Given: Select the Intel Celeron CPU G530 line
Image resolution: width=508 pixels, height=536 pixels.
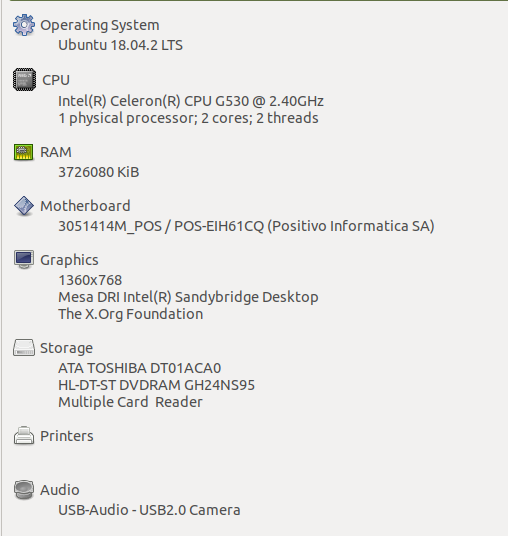Looking at the screenshot, I should pos(191,101).
